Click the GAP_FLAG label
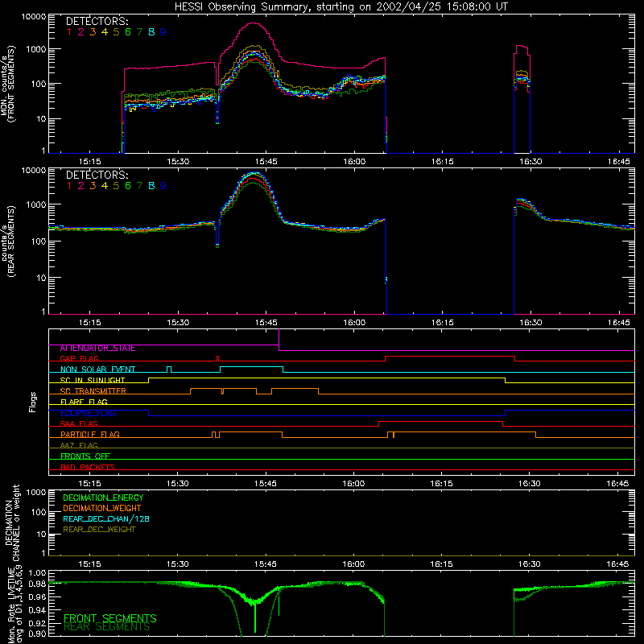 [x=79, y=358]
